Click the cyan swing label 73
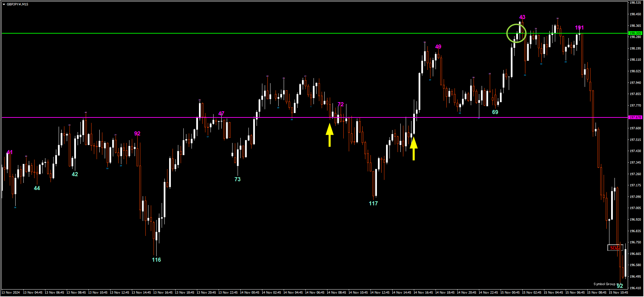The height and width of the screenshot is (297, 644). click(x=238, y=179)
